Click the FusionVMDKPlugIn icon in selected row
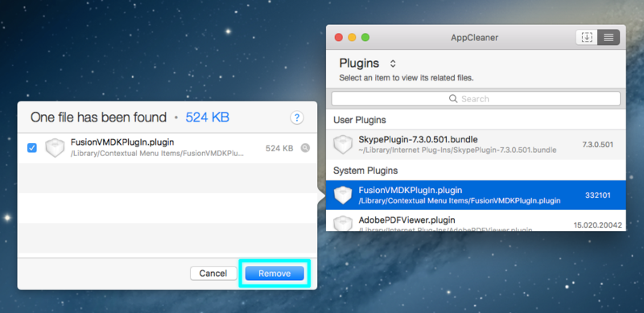The height and width of the screenshot is (313, 644). point(343,195)
